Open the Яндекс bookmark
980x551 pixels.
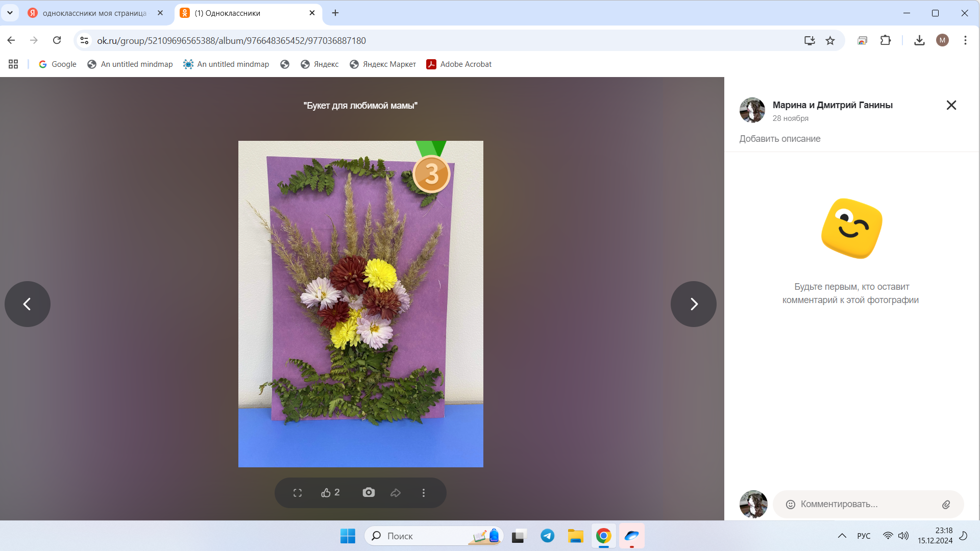(x=320, y=64)
